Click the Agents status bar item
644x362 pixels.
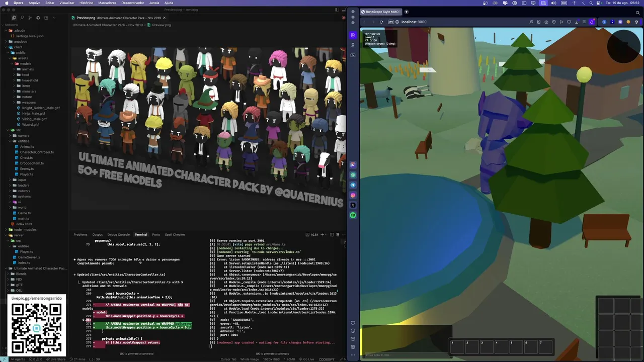pos(18,359)
